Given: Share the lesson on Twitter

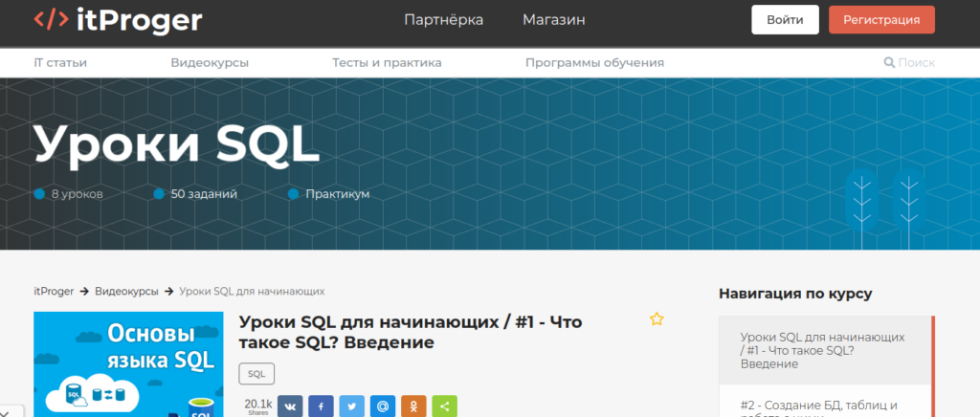Looking at the screenshot, I should [x=352, y=406].
